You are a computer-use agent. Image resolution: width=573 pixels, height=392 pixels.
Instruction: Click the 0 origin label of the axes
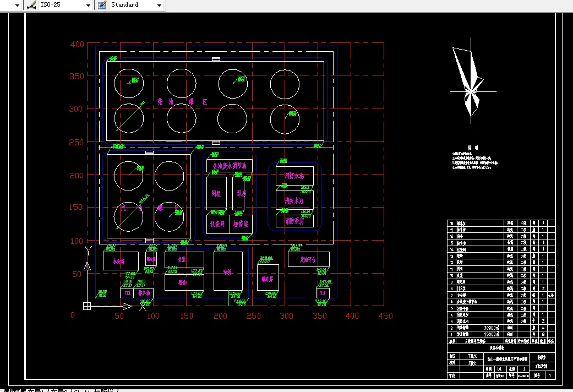[x=72, y=315]
